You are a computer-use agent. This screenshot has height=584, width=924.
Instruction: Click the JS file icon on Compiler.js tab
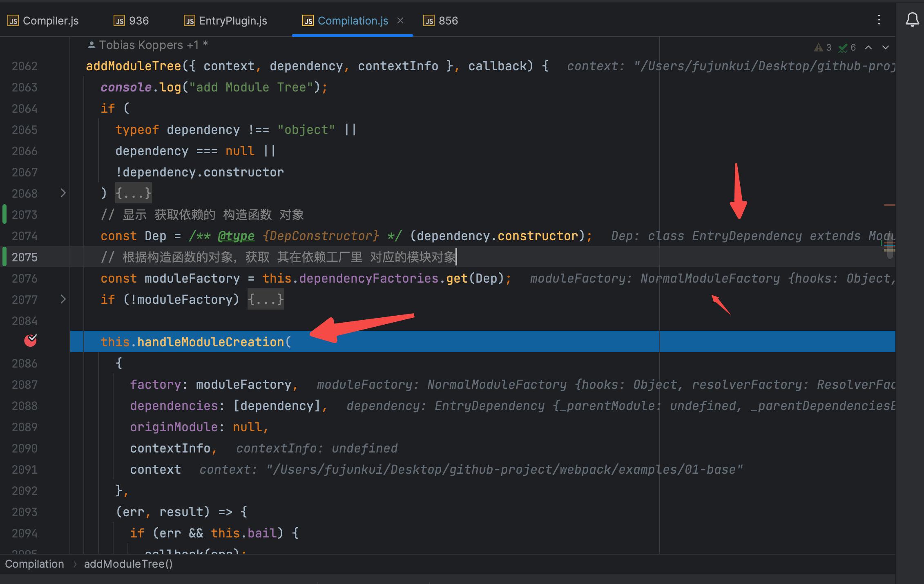[13, 21]
